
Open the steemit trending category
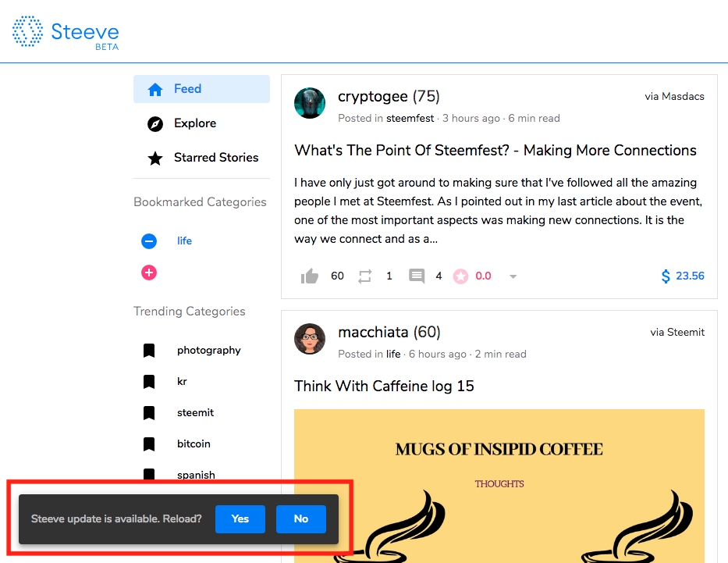196,412
